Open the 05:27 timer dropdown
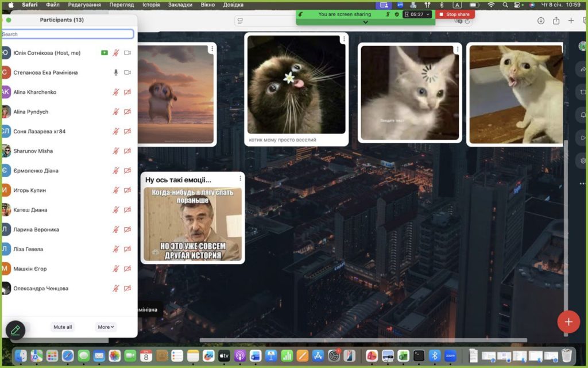The width and height of the screenshot is (588, 368). pos(417,14)
